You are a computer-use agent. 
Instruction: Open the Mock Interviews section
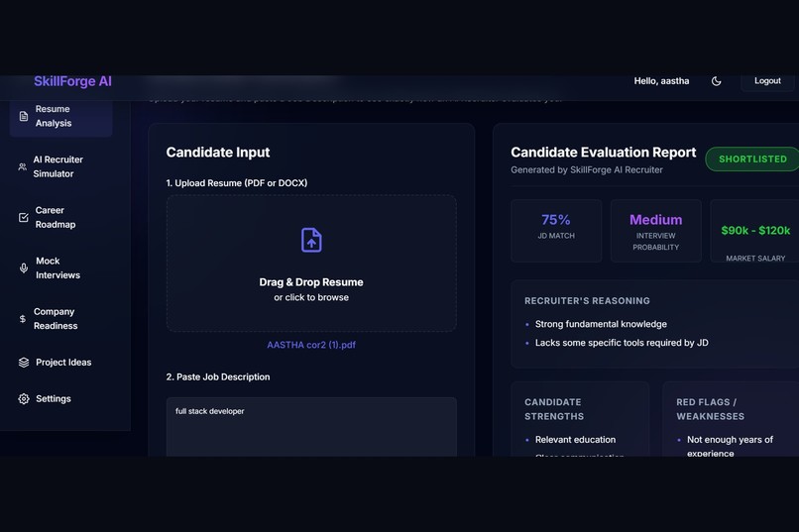(61, 267)
